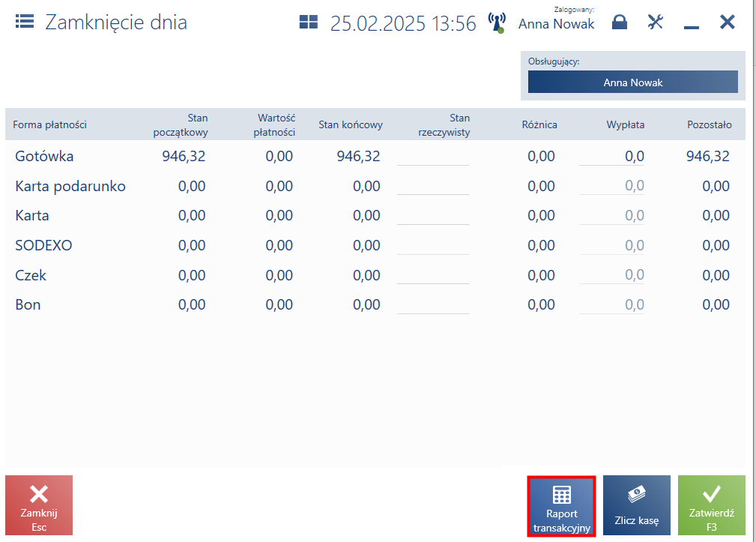Lock the session with padlock icon
Image resolution: width=756 pixels, height=542 pixels.
620,22
